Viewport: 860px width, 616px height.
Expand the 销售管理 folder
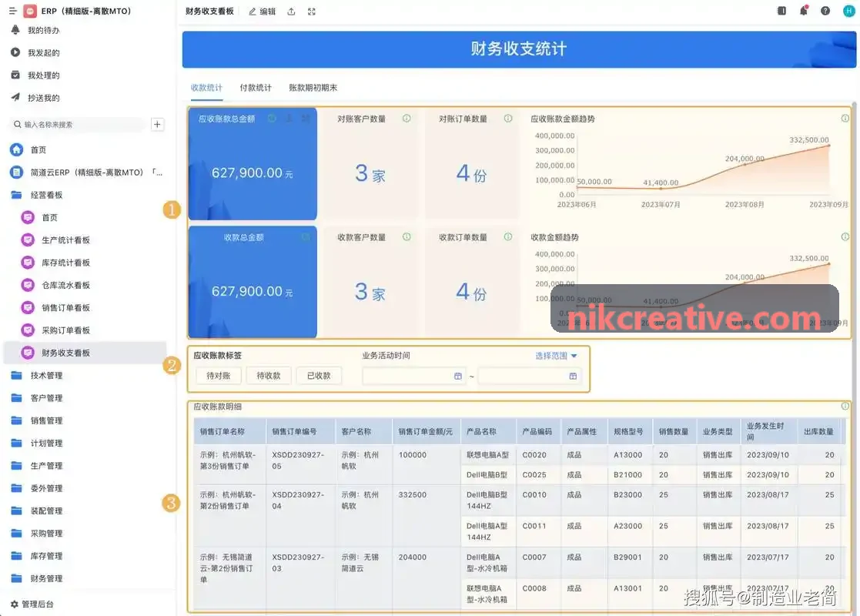click(x=47, y=420)
